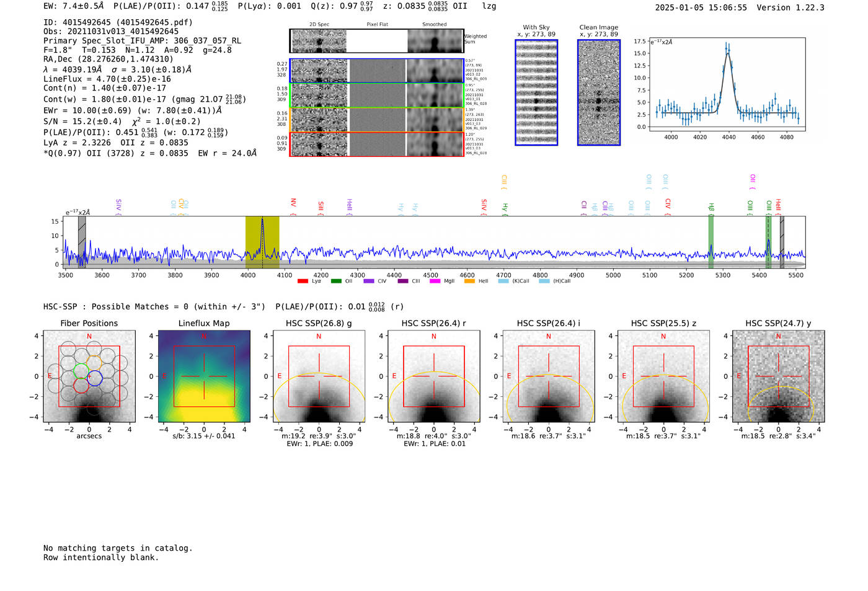The image size is (868, 591).
Task: Click the orange fiber circle in Fiber Positions
Action: point(94,362)
